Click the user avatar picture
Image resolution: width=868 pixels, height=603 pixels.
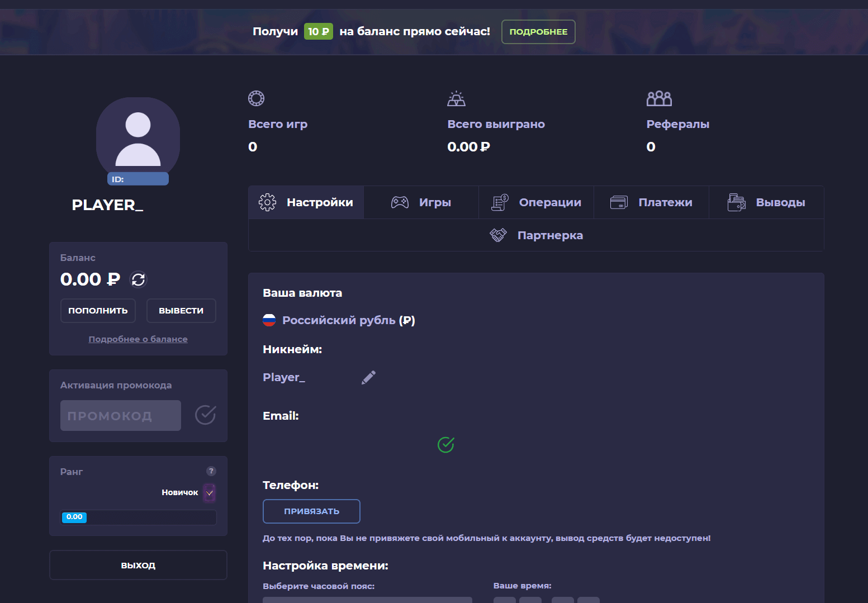(x=138, y=138)
